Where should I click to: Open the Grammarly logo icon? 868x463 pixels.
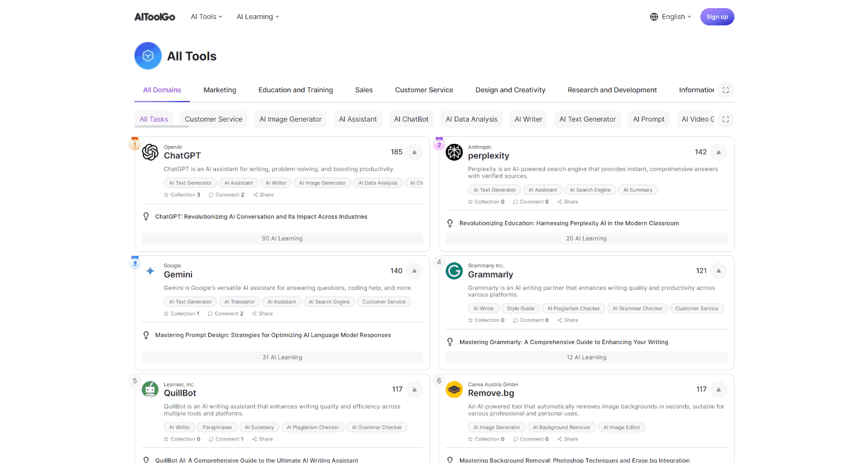(454, 271)
